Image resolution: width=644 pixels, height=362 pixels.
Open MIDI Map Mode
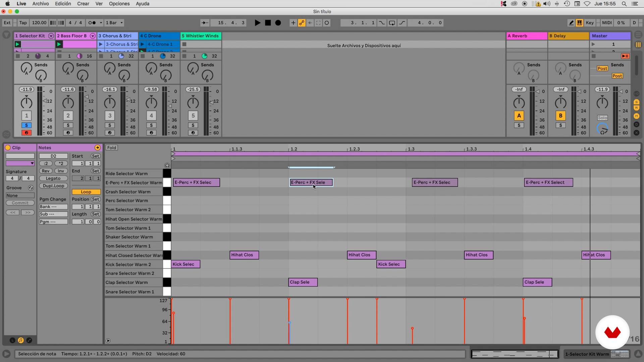pos(607,23)
